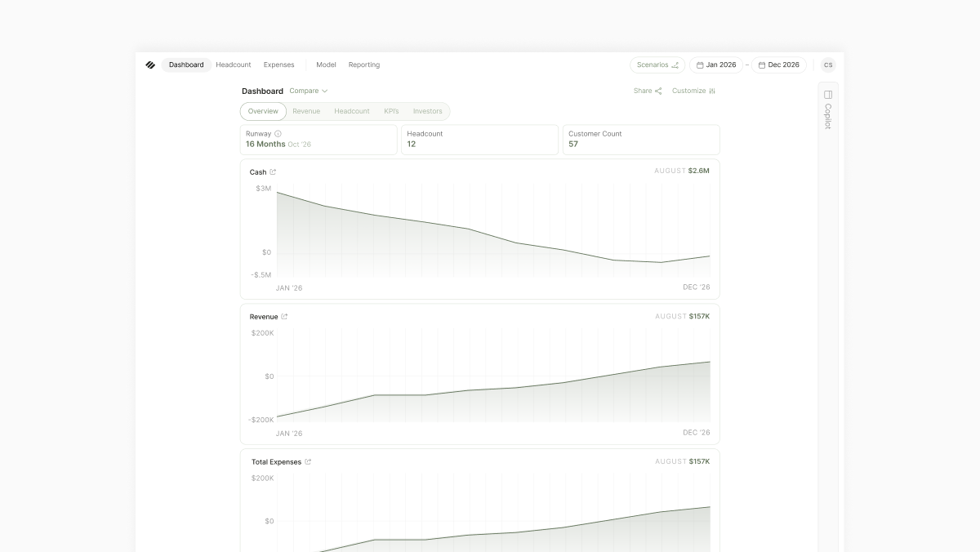Expand the Compare dropdown
This screenshot has width=980, height=552.
coord(309,91)
